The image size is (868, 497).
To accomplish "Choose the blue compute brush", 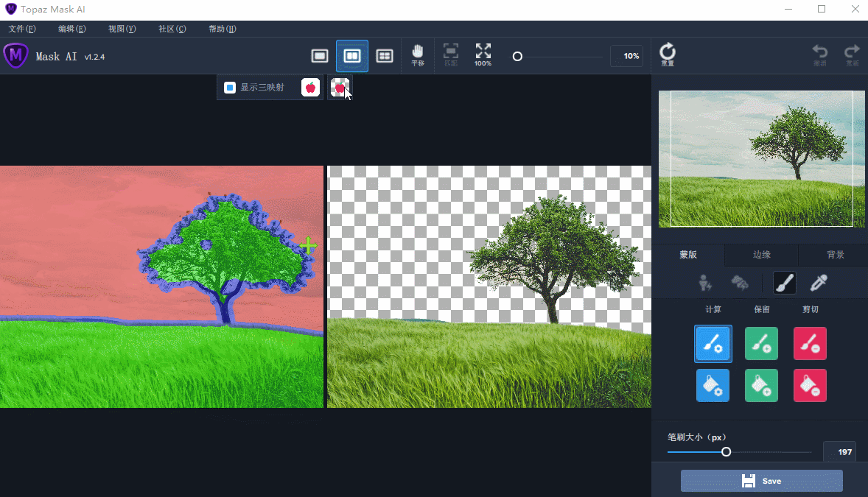I will coord(713,344).
